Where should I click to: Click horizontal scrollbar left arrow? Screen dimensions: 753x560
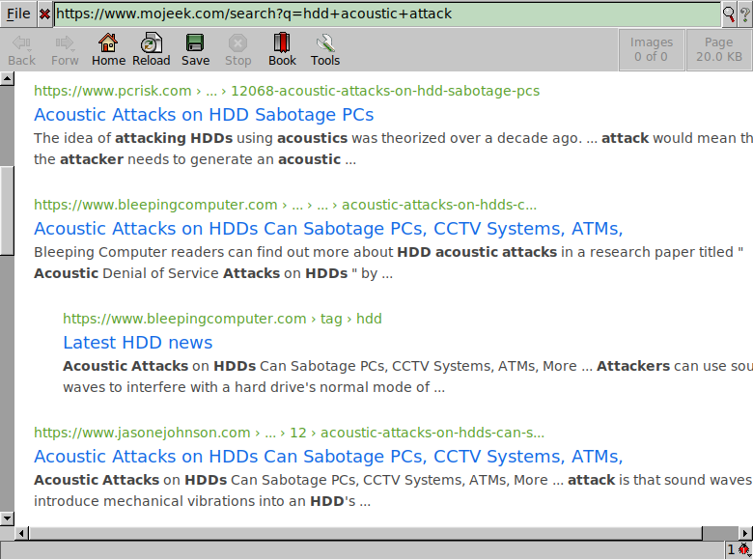coord(21,533)
